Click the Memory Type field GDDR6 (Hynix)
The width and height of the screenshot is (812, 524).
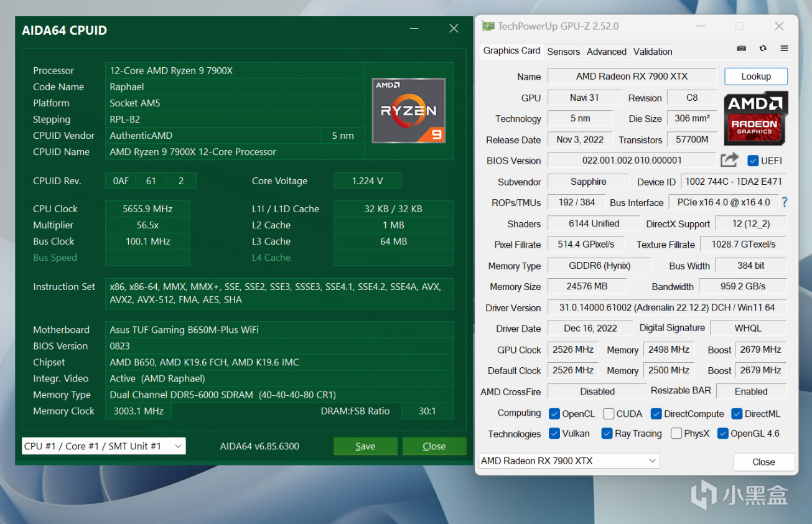(599, 266)
